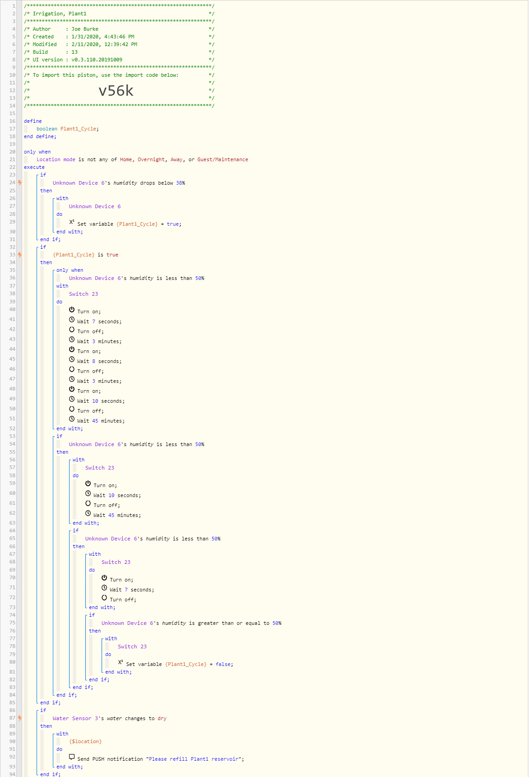Click humidity is less than 50% on line 54
The width and height of the screenshot is (532, 777).
point(136,444)
